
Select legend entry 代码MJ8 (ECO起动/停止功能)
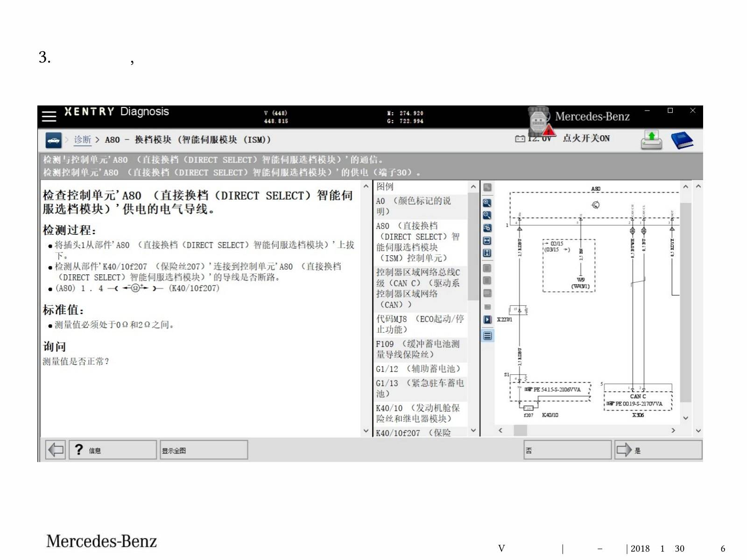(x=421, y=324)
